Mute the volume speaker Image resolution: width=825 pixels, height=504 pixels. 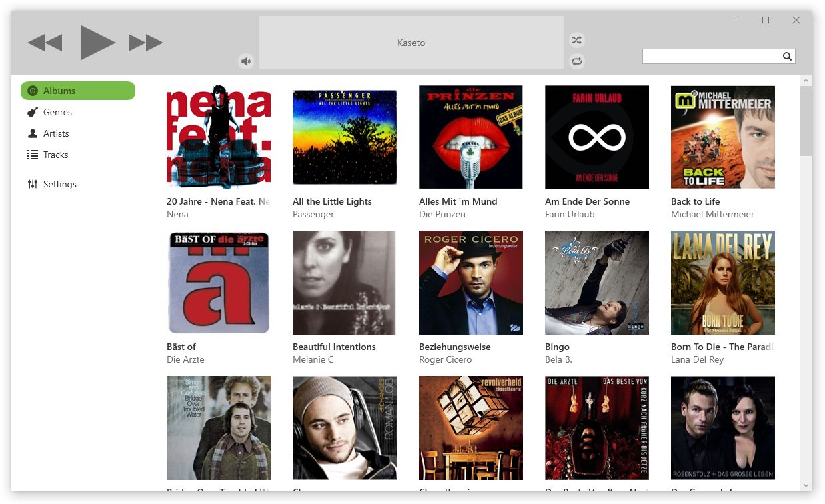point(246,61)
